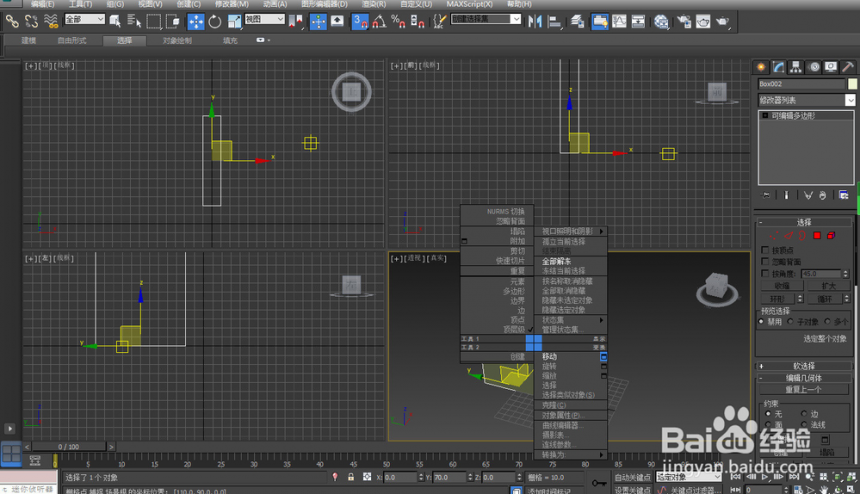Switch to the Create command panel tab

761,67
